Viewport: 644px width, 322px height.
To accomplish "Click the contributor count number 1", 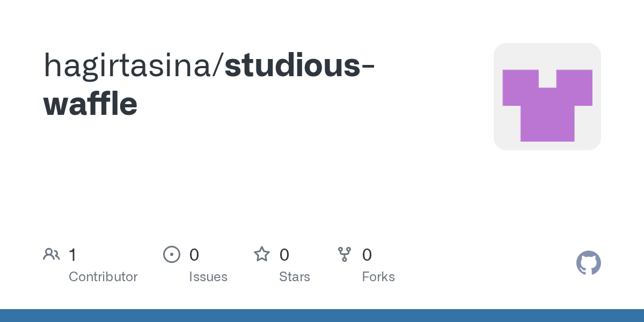I will 72,254.
